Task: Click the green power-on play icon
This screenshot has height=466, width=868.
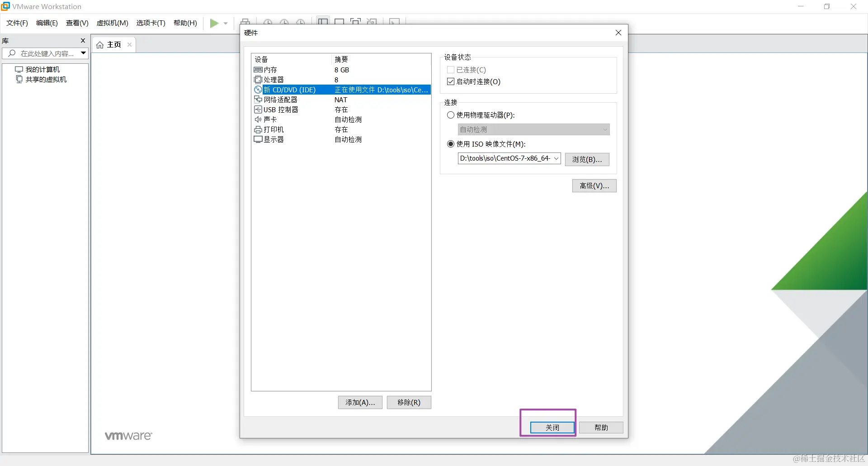Action: (214, 23)
